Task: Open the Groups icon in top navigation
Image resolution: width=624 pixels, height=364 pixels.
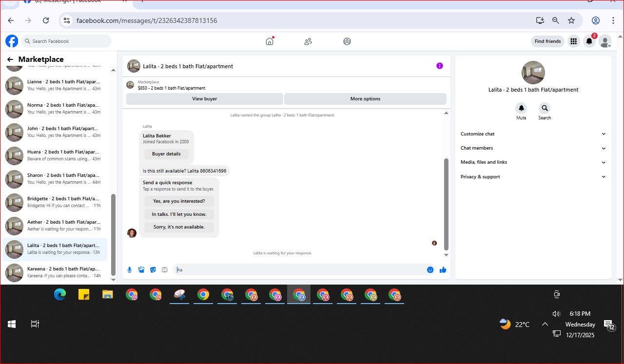Action: [x=347, y=41]
